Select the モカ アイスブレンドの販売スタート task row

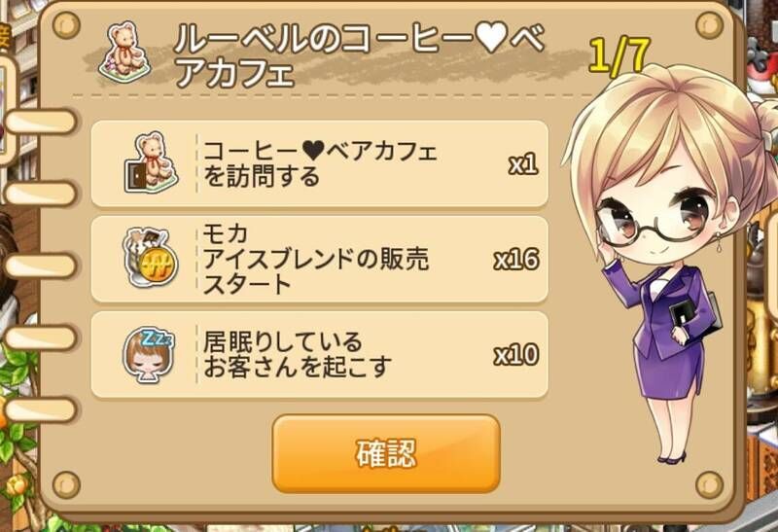click(320, 259)
